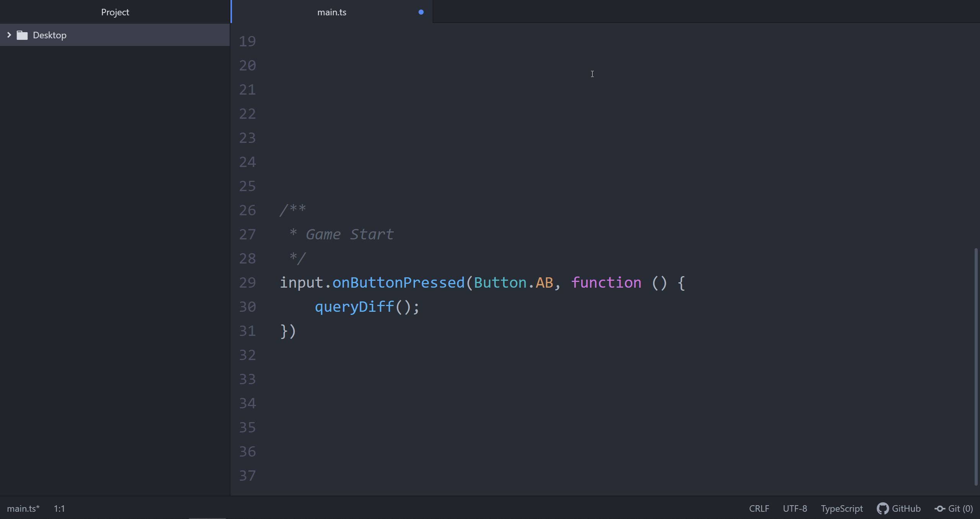Expand the Desktop folder chevron
980x519 pixels.
pos(9,35)
